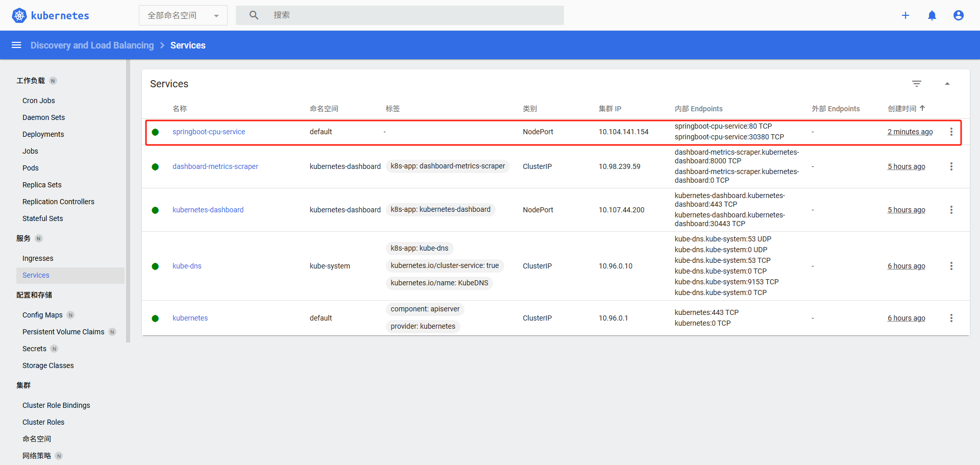Viewport: 980px width, 465px height.
Task: Click 2 minutes ago timestamp
Action: point(910,132)
